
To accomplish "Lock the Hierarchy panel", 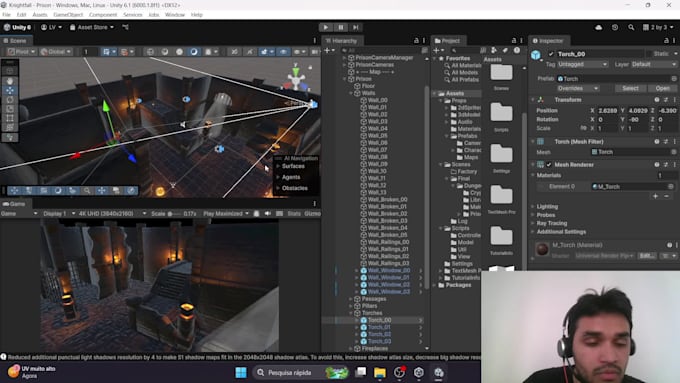I will (x=416, y=40).
